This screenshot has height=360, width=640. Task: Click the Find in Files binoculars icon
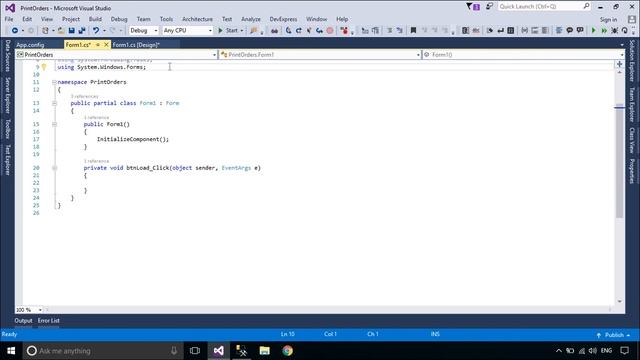click(x=274, y=31)
